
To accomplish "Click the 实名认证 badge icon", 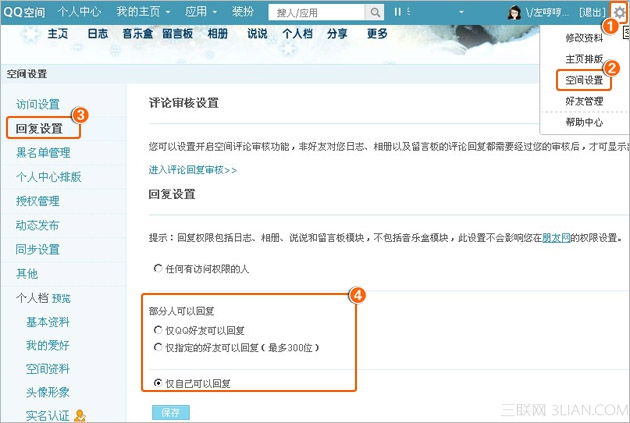I will coord(80,415).
